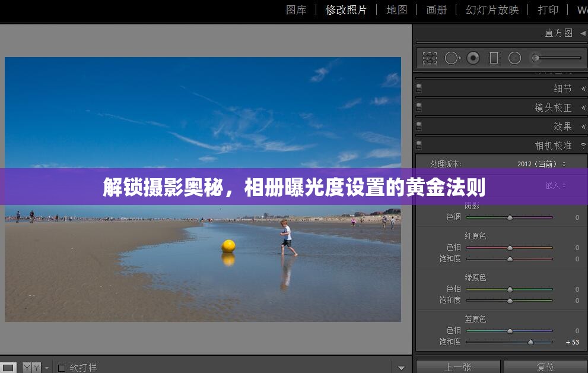This screenshot has width=588, height=373.
Task: Click the 红原色 色相 value 0
Action: click(577, 248)
